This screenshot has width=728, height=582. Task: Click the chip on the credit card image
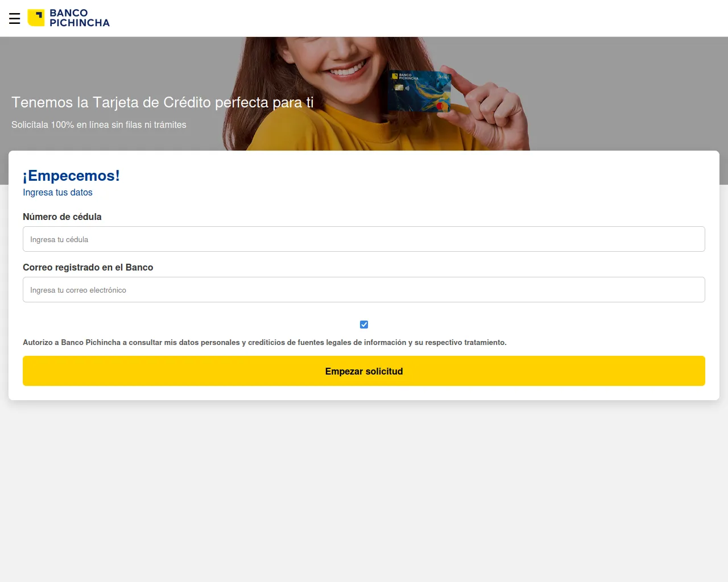click(399, 88)
